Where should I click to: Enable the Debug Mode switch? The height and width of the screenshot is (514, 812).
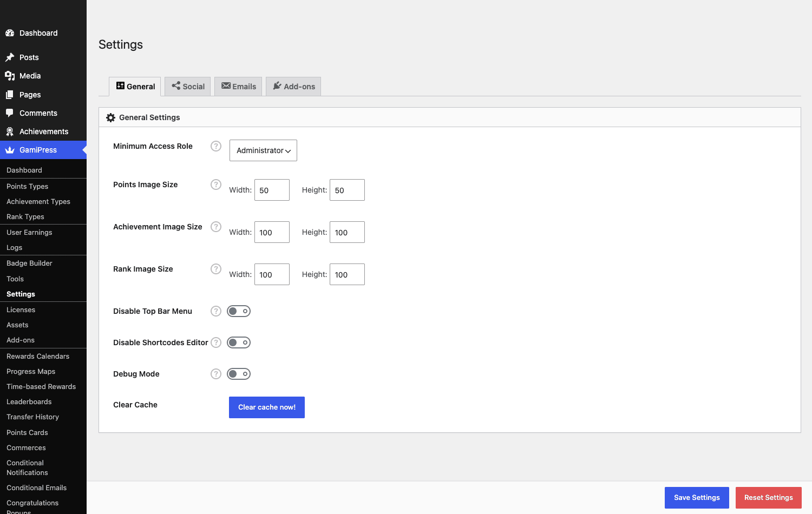click(239, 374)
